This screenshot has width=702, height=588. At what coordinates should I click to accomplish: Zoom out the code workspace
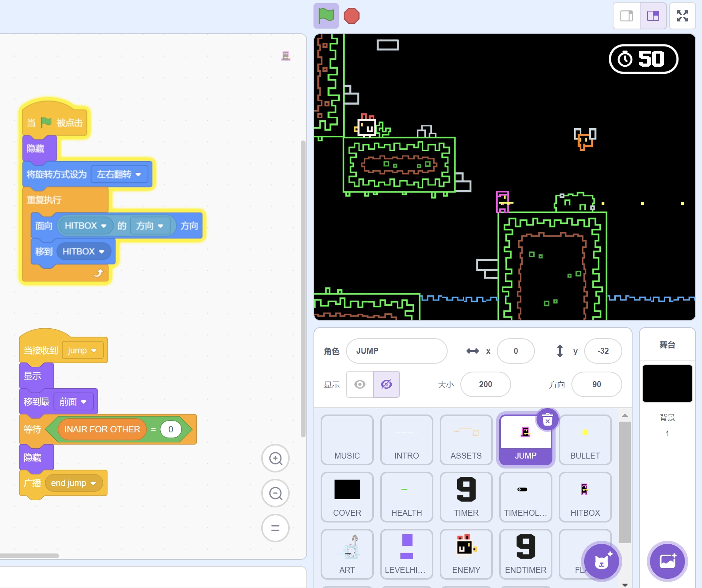pyautogui.click(x=275, y=494)
